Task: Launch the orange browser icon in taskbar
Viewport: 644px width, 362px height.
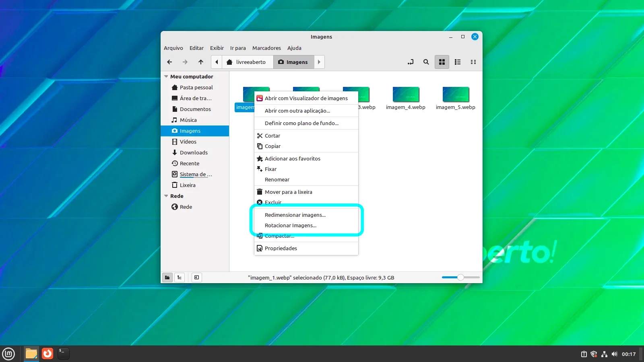Action: (47, 354)
